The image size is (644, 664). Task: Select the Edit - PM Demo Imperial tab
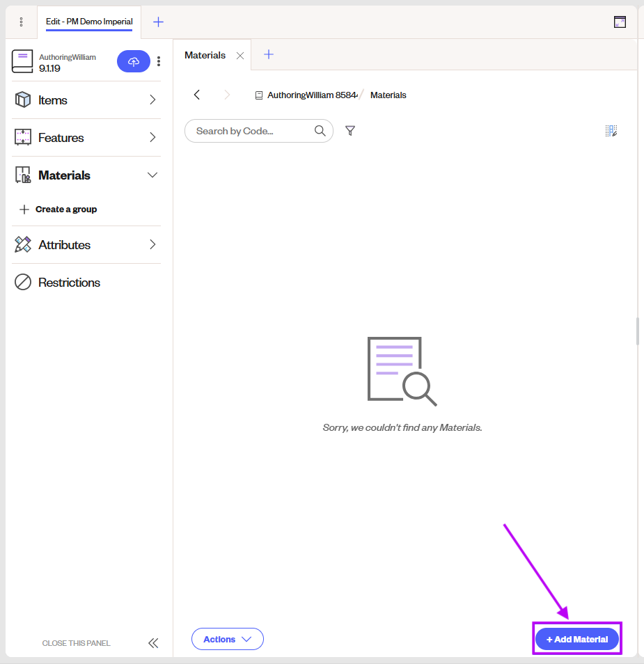point(89,22)
